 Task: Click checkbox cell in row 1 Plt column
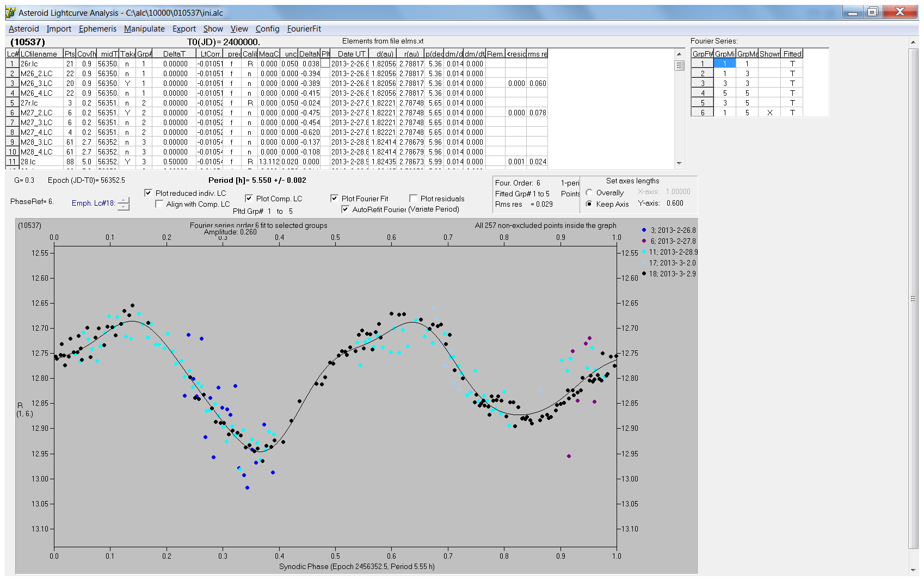325,64
